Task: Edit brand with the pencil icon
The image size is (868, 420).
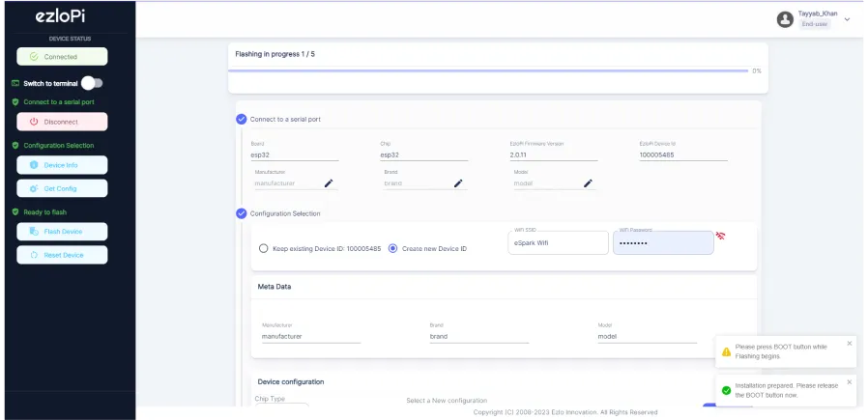Action: click(458, 182)
